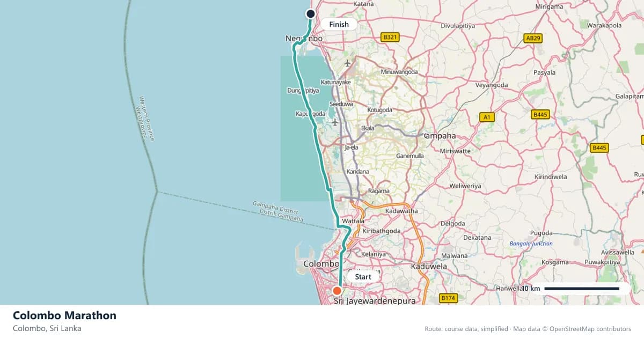Image resolution: width=644 pixels, height=338 pixels.
Task: Click the Pasyala town label
Action: coord(545,72)
